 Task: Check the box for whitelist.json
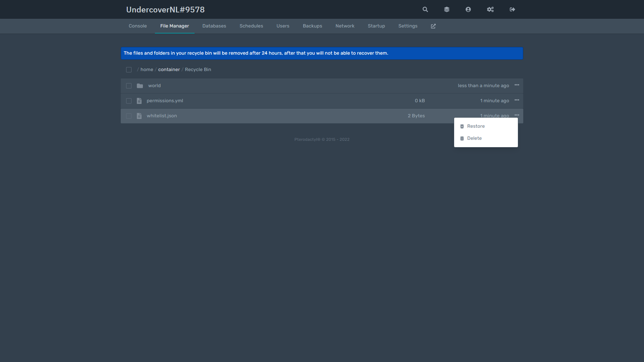pyautogui.click(x=129, y=116)
